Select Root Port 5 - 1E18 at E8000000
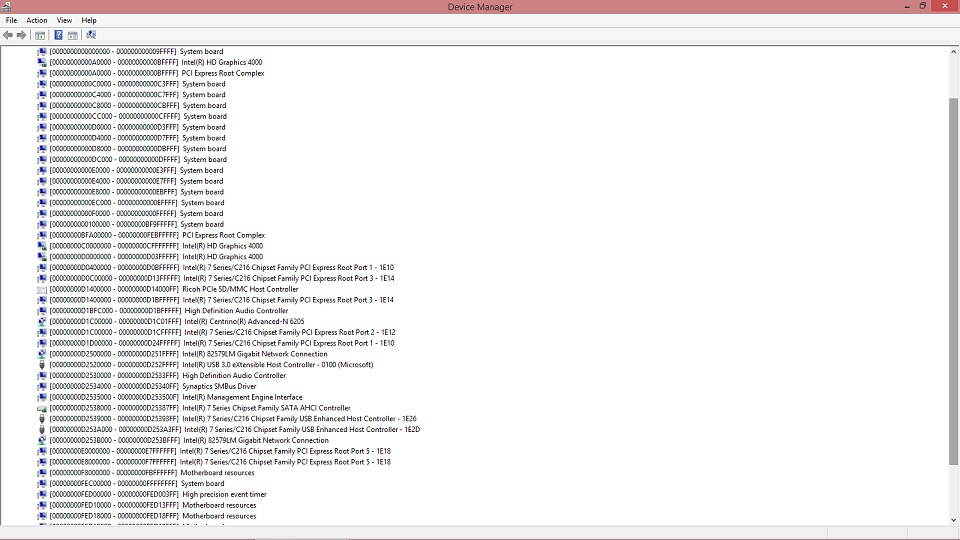The image size is (960, 540). 220,462
